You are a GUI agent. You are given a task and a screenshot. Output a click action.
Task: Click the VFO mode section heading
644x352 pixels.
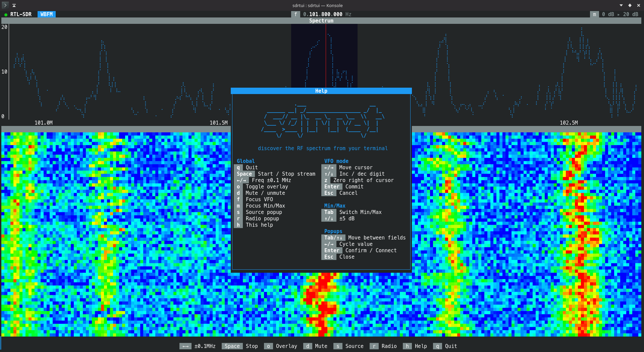click(336, 161)
